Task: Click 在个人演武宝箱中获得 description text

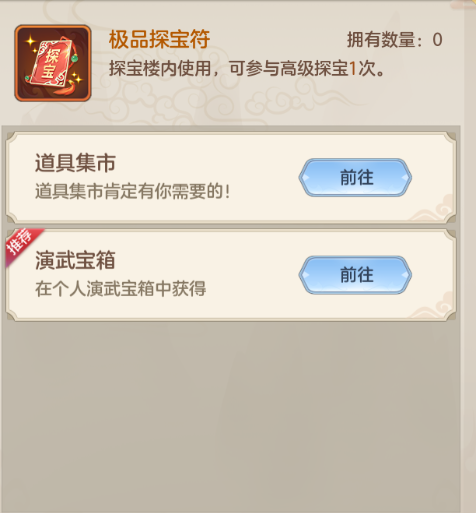Action: [x=121, y=288]
